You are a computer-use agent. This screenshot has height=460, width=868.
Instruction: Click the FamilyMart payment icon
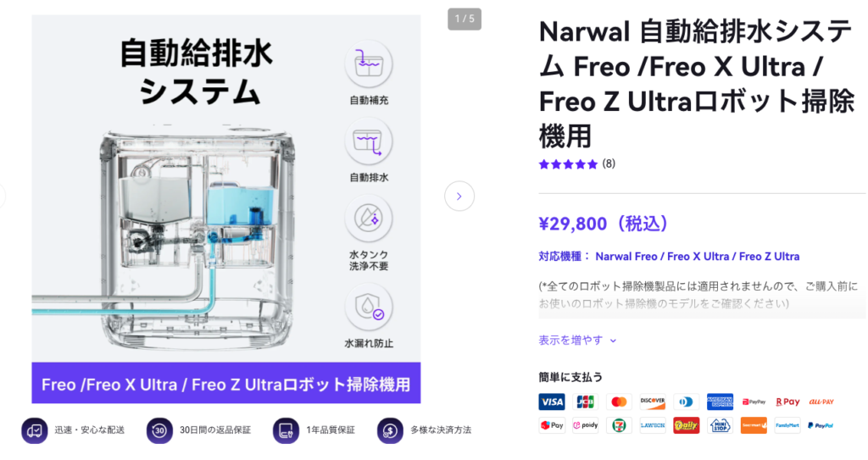point(787,425)
